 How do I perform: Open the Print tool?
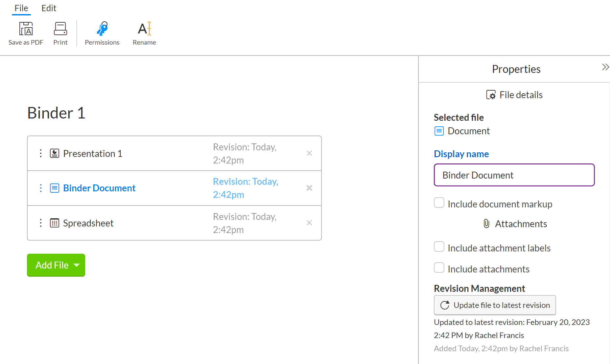click(60, 29)
